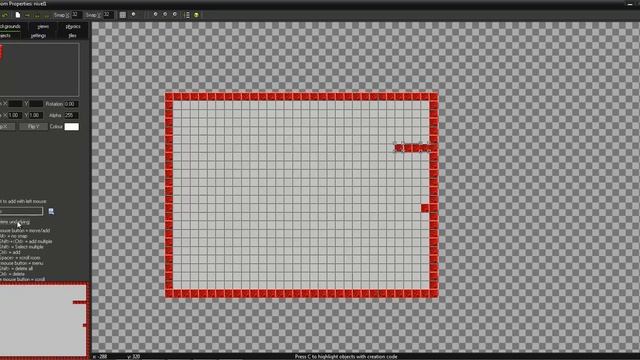Switch to the tiles tab
Image resolution: width=640 pixels, height=360 pixels.
tap(73, 36)
